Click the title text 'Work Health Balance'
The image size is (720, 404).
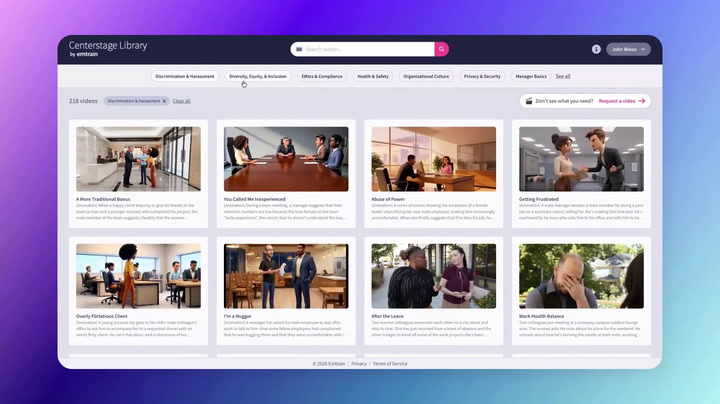[541, 316]
